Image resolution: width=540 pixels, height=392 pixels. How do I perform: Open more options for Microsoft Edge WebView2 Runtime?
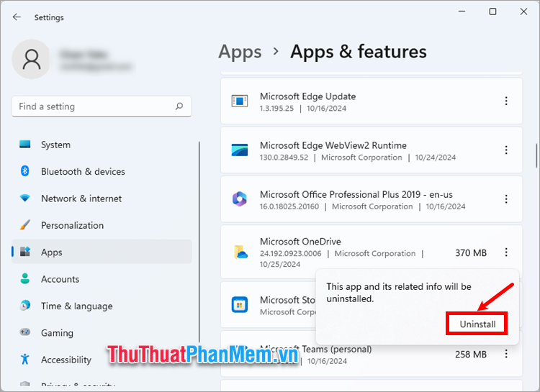coord(506,150)
